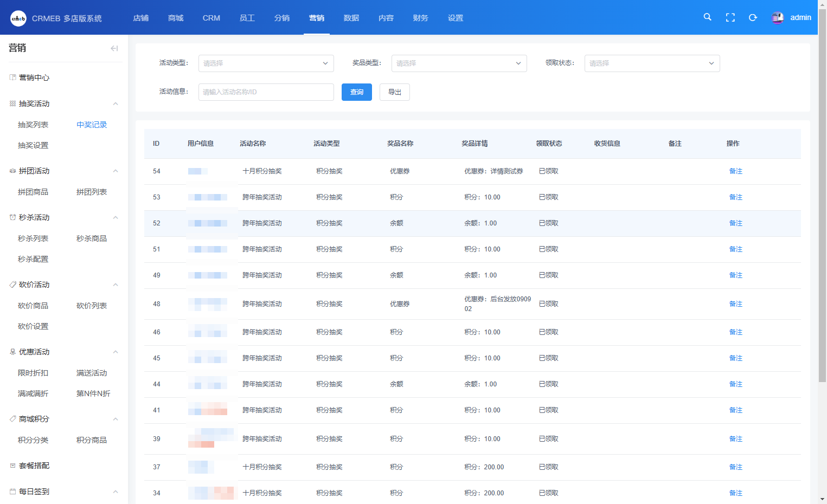Image resolution: width=827 pixels, height=504 pixels.
Task: Open 套餐搭配 sidebar item
Action: click(34, 466)
